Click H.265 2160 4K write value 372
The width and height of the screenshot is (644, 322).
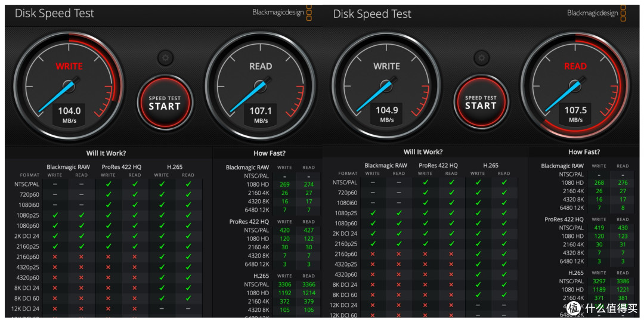[284, 302]
